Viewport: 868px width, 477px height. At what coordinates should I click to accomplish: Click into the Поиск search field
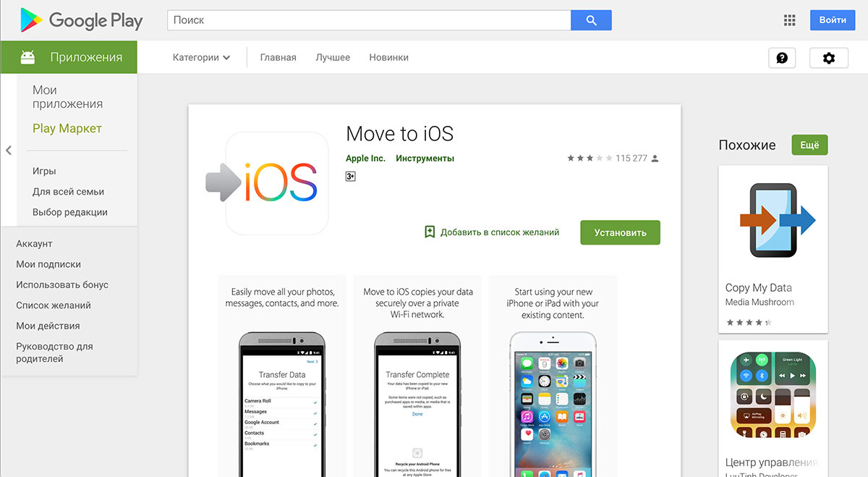click(369, 20)
